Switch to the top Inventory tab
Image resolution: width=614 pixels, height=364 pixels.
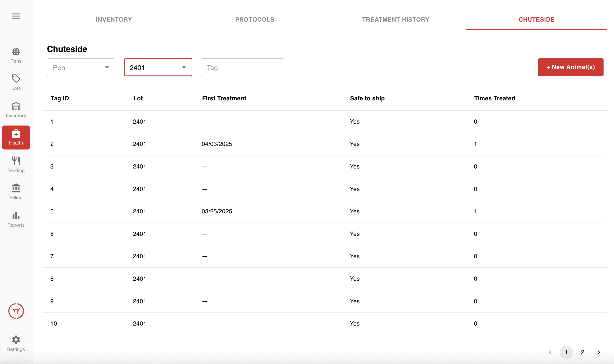pos(114,19)
